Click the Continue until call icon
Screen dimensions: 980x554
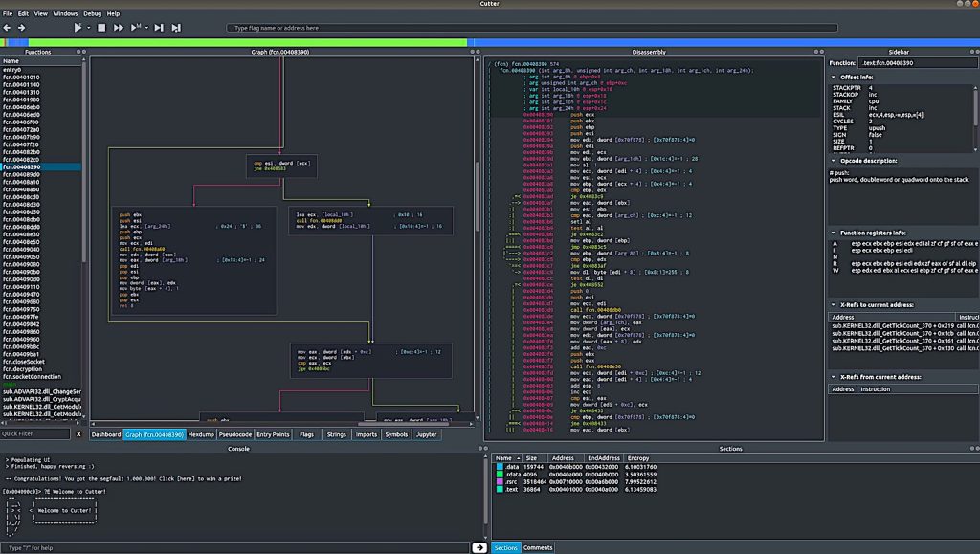[119, 27]
